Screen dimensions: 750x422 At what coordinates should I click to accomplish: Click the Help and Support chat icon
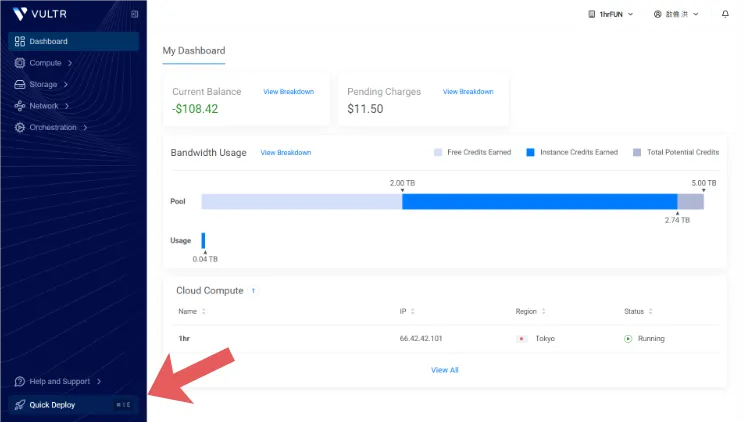click(x=20, y=381)
